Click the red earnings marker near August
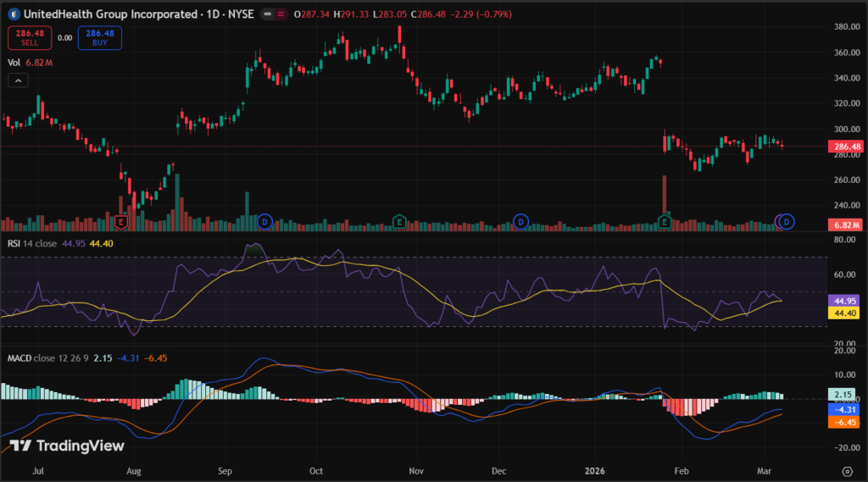This screenshot has width=868, height=482. click(x=121, y=222)
